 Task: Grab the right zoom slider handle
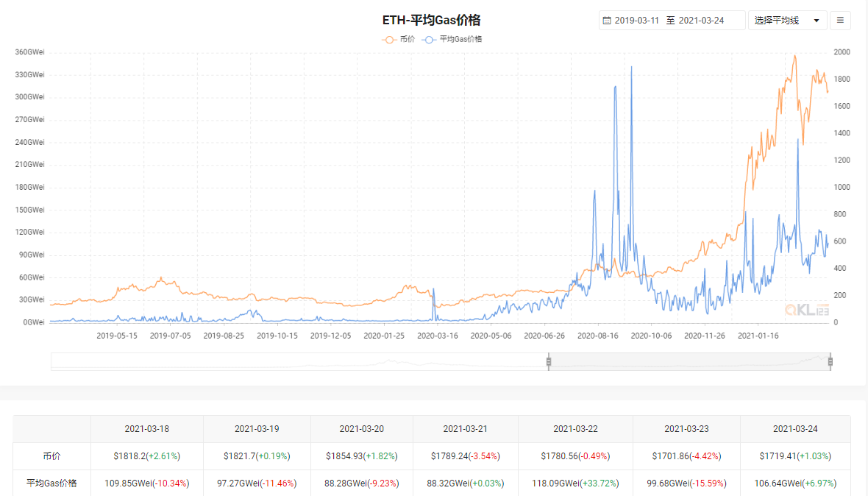point(830,361)
